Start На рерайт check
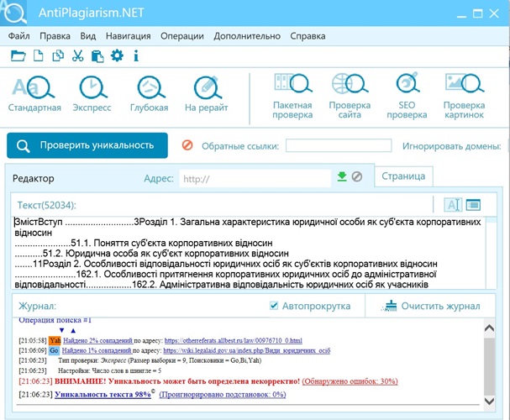Viewport: 510px width, 420px height. (207, 93)
